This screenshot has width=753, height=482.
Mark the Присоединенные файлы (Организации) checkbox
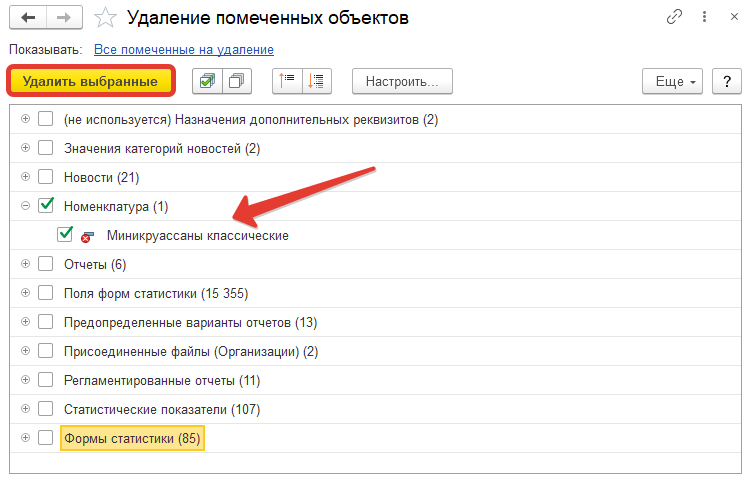click(x=46, y=350)
